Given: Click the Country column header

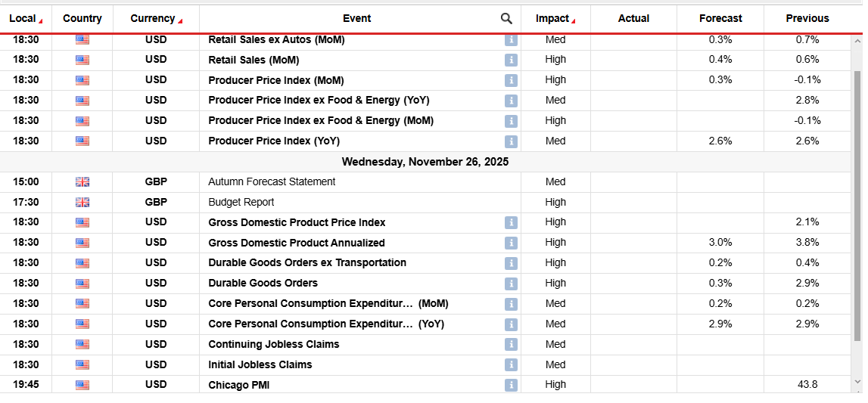Looking at the screenshot, I should 82,19.
